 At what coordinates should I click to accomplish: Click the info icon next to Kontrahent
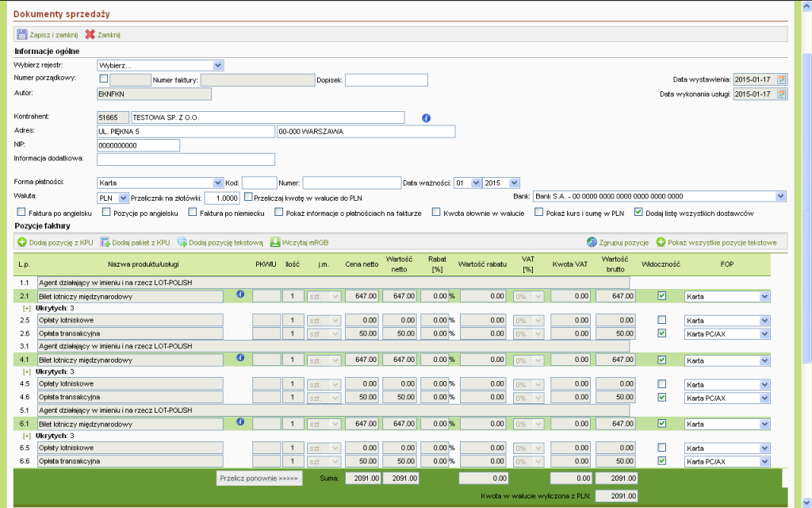point(426,118)
